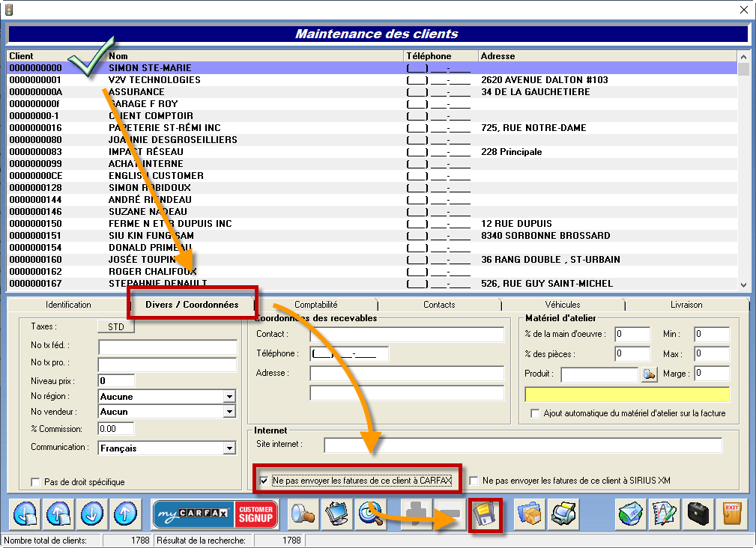Click the Marge value field
The height and width of the screenshot is (548, 756).
(x=712, y=374)
